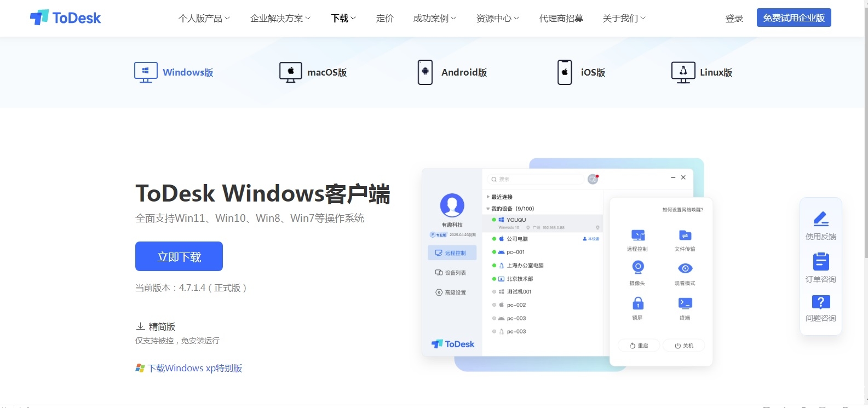Switch to the macOS版 tab
Viewport: 868px width, 408px height.
point(313,72)
